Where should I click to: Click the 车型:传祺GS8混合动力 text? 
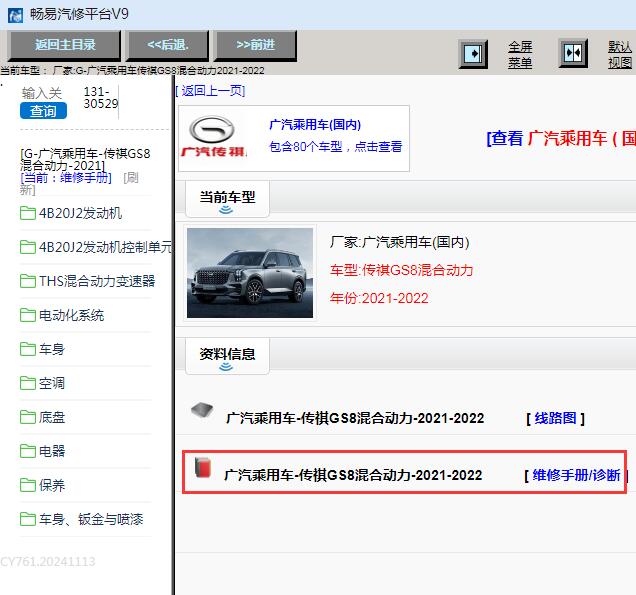(402, 270)
